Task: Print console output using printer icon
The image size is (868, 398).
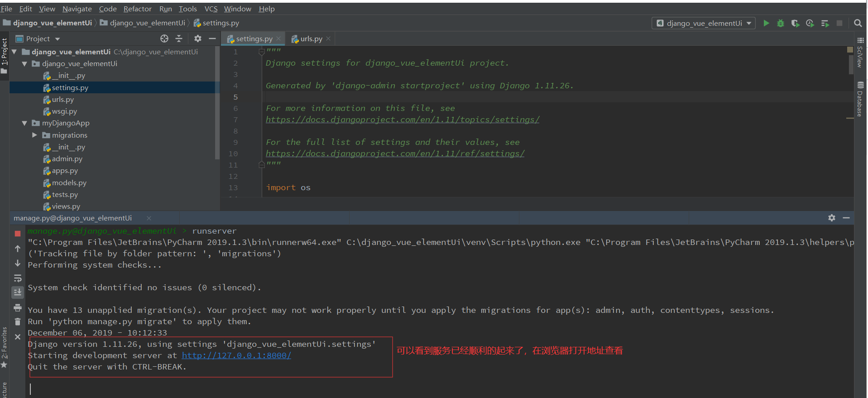Action: [x=18, y=307]
